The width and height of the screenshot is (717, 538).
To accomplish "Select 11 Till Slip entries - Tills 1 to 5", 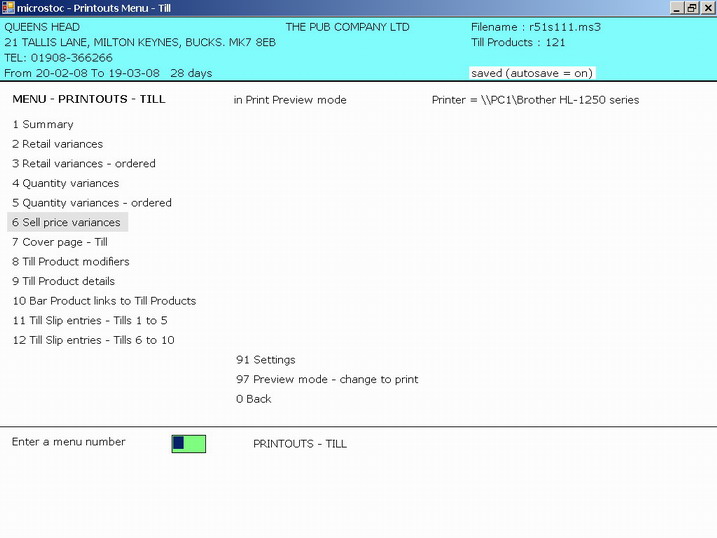I will coord(90,320).
